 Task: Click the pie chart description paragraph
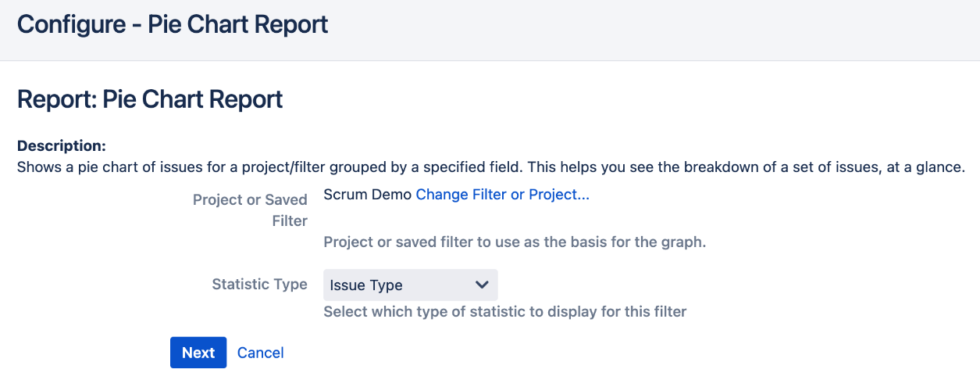click(491, 167)
